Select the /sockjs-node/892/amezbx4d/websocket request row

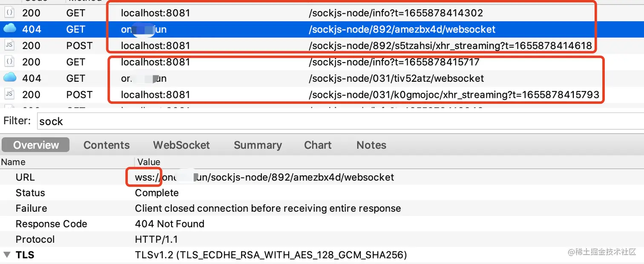point(402,29)
